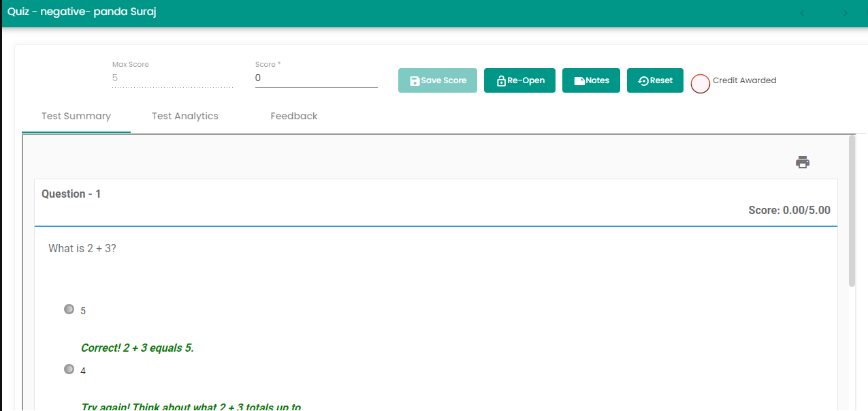
Task: Click the floppy disk Save Score icon
Action: click(x=415, y=80)
